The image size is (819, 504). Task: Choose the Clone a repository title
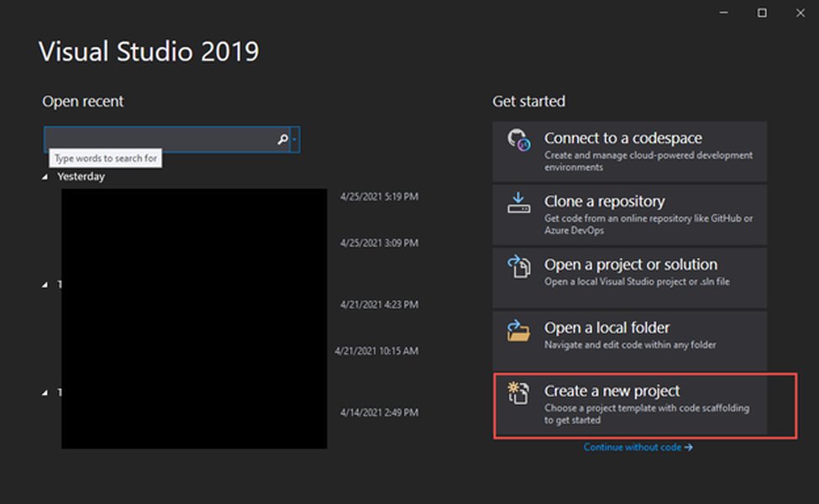[x=604, y=201]
